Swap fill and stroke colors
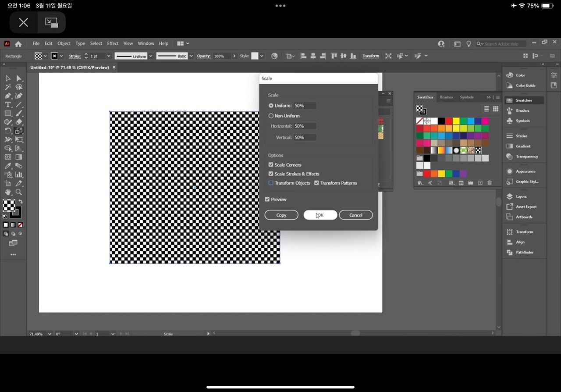 tap(20, 202)
